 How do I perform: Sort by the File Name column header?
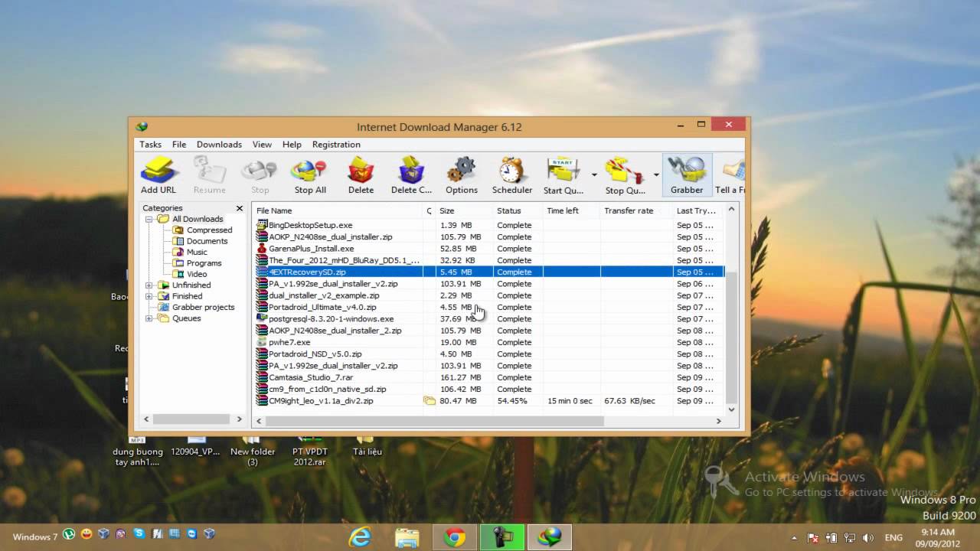pos(338,210)
